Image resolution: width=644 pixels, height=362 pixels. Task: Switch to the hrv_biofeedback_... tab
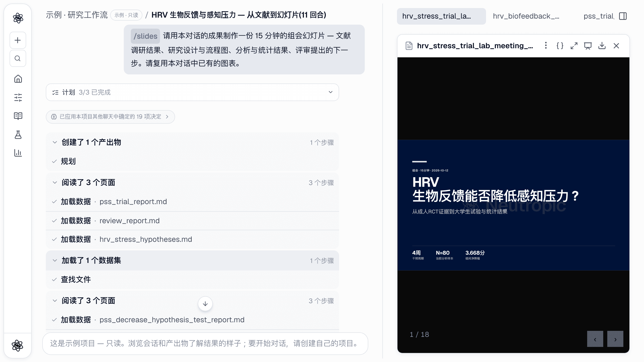click(526, 16)
